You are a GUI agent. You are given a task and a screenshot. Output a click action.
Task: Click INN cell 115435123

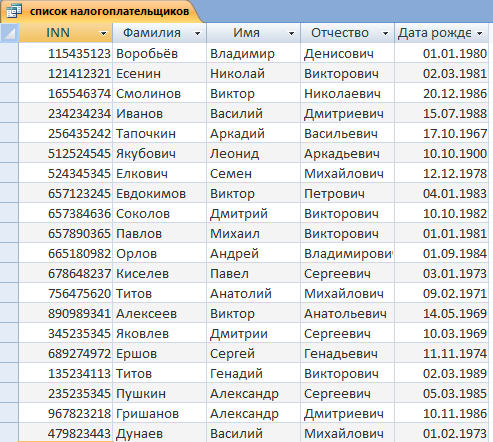pos(66,53)
